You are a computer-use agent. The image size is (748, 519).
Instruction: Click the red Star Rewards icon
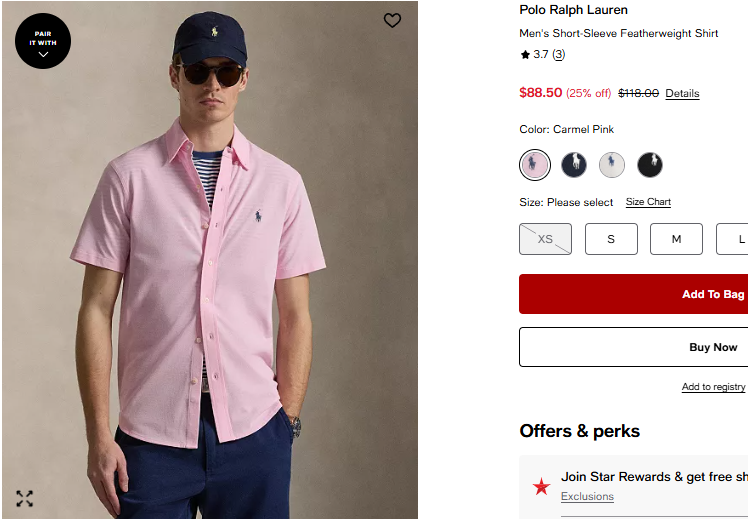click(541, 487)
